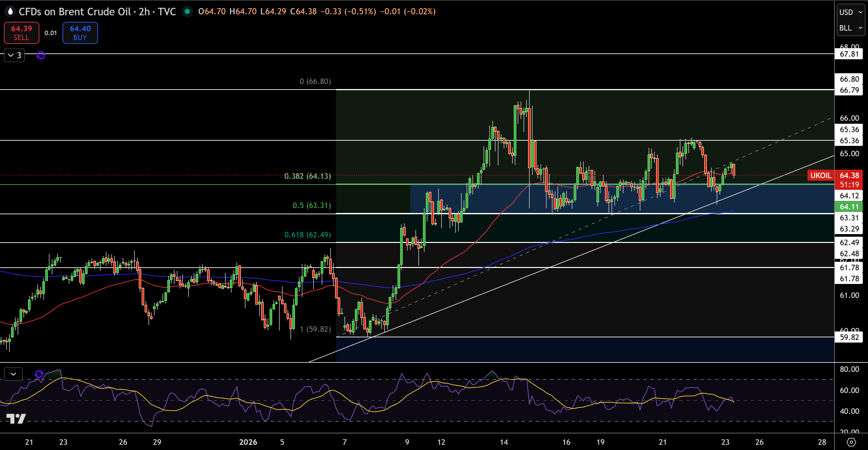Screen dimensions: 868x450
Task: Click the 2026 marker on the time axis
Action: pyautogui.click(x=248, y=442)
